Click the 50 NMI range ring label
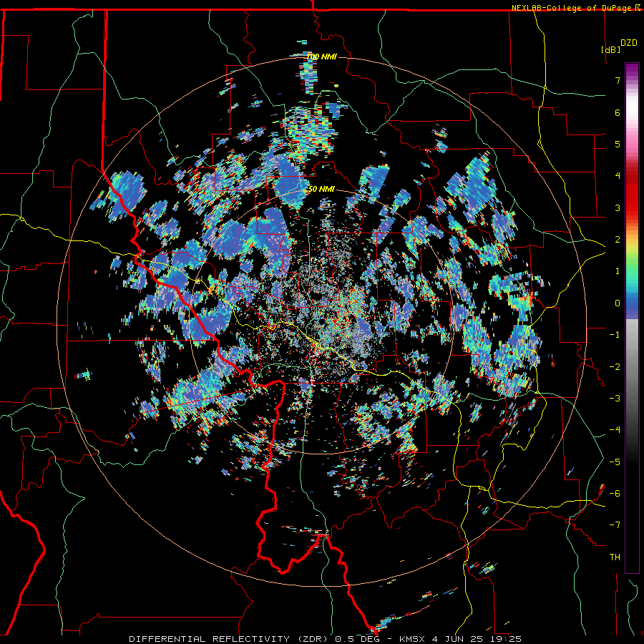This screenshot has width=644, height=644. [x=321, y=190]
